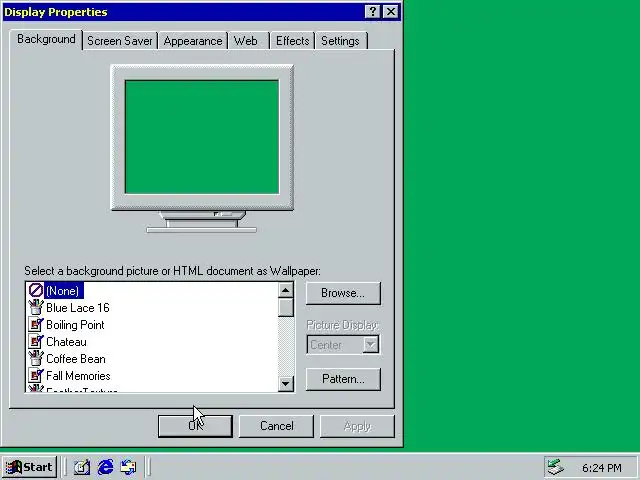Viewport: 640px width, 480px height.
Task: Click the Apply button
Action: (x=357, y=426)
